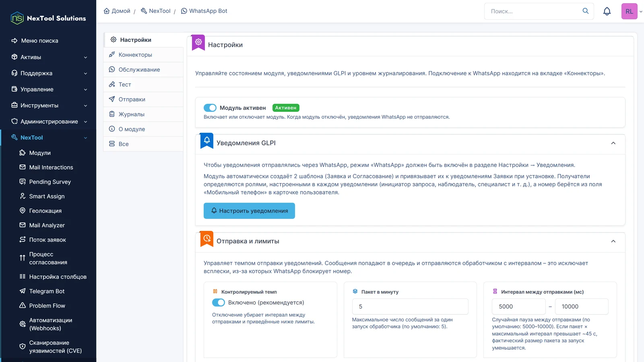Viewport: 644px width, 362px height.
Task: Click the WhatsApp icon in breadcrumb
Action: [184, 11]
